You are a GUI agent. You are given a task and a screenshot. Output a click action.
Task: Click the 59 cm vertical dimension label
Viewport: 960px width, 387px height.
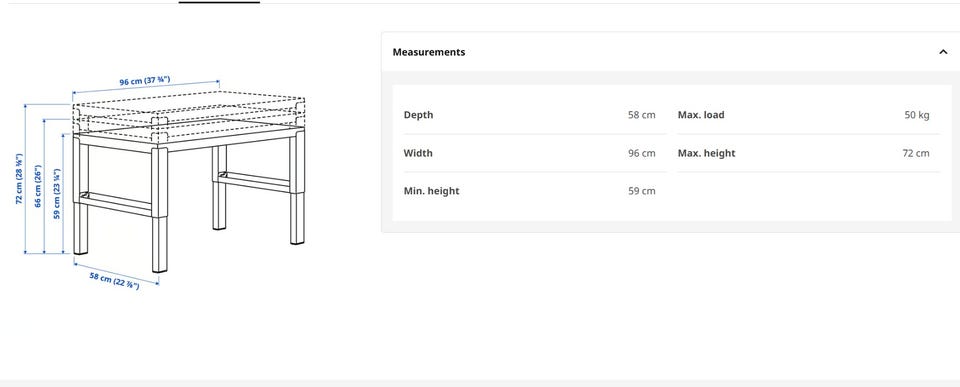click(x=57, y=194)
